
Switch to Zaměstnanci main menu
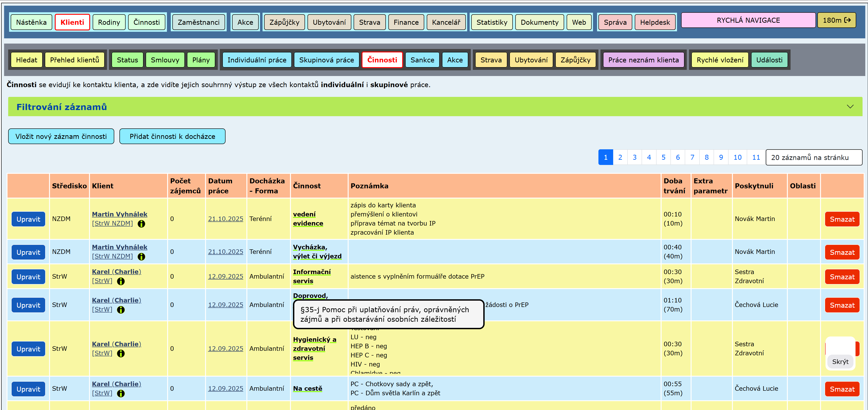198,22
